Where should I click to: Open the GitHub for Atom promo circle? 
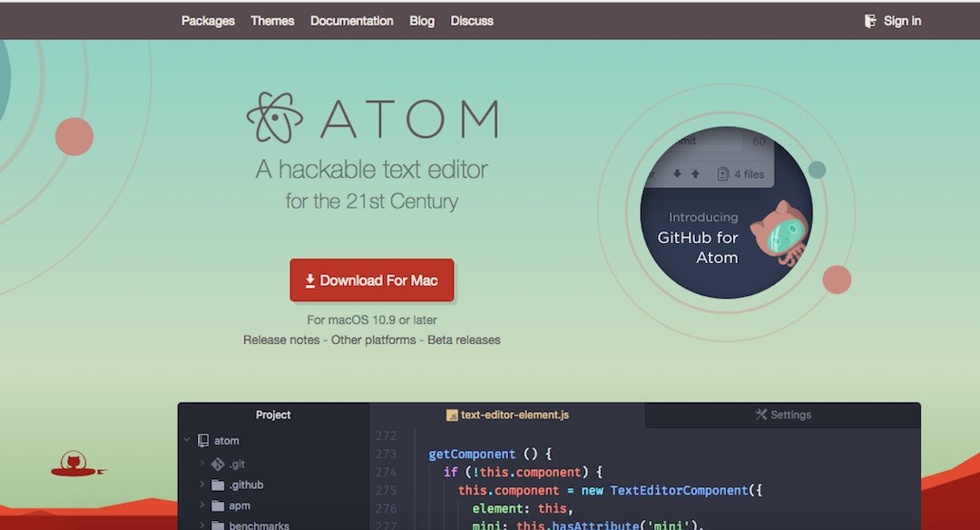click(726, 212)
